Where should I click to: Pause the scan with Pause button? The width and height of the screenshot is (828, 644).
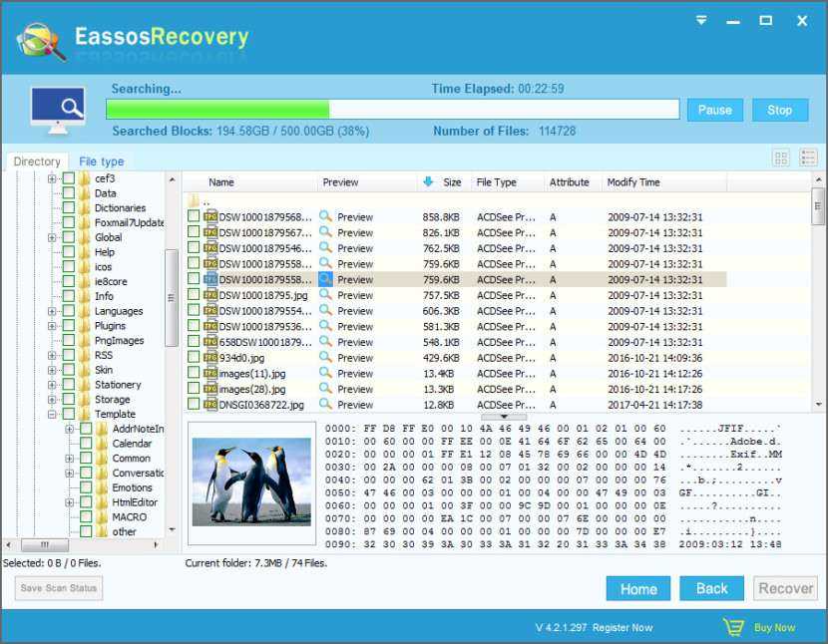point(714,110)
